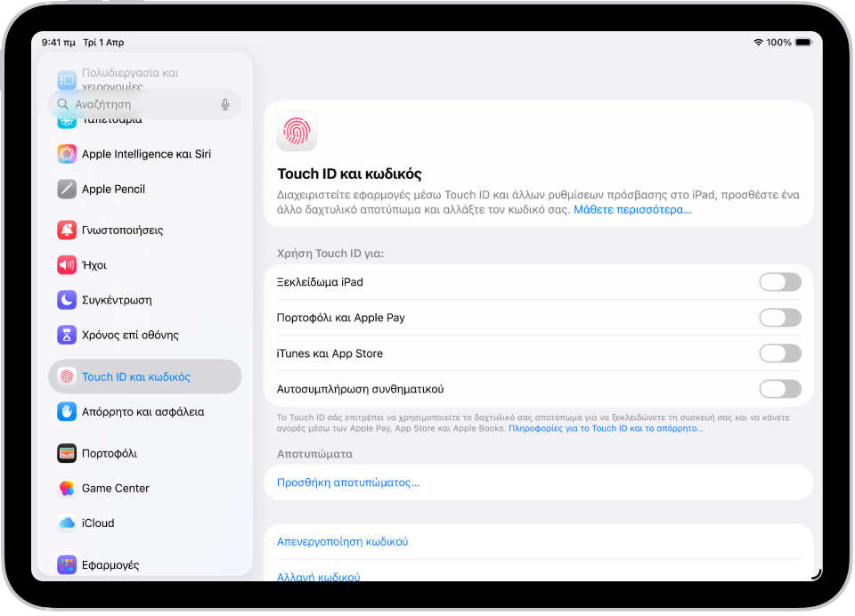The width and height of the screenshot is (855, 616).
Task: Open Απόρρητο και ασφάλεια settings
Action: [145, 411]
